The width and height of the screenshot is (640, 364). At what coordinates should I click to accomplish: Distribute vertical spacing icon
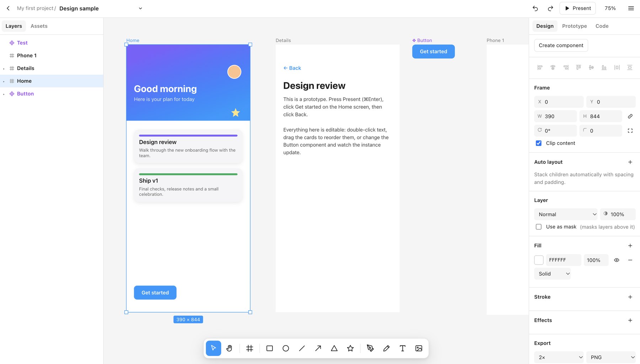[x=630, y=67]
